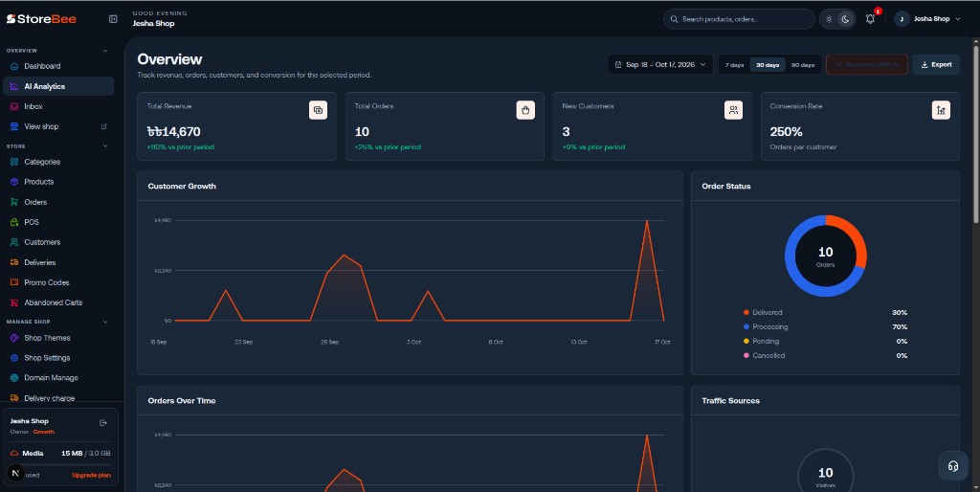The width and height of the screenshot is (980, 492).
Task: Switch to light mode sun toggle
Action: point(829,19)
